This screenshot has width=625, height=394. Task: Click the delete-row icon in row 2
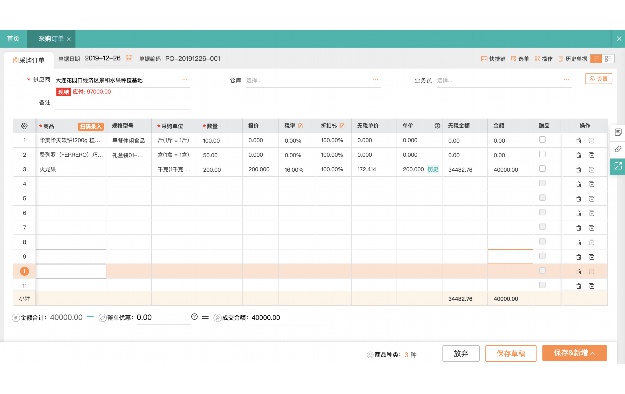[x=592, y=155]
